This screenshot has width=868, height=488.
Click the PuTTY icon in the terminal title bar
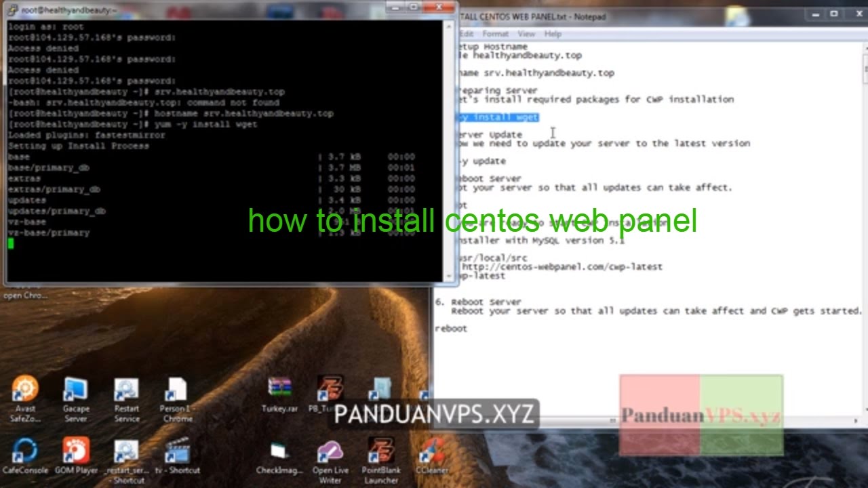(x=13, y=10)
